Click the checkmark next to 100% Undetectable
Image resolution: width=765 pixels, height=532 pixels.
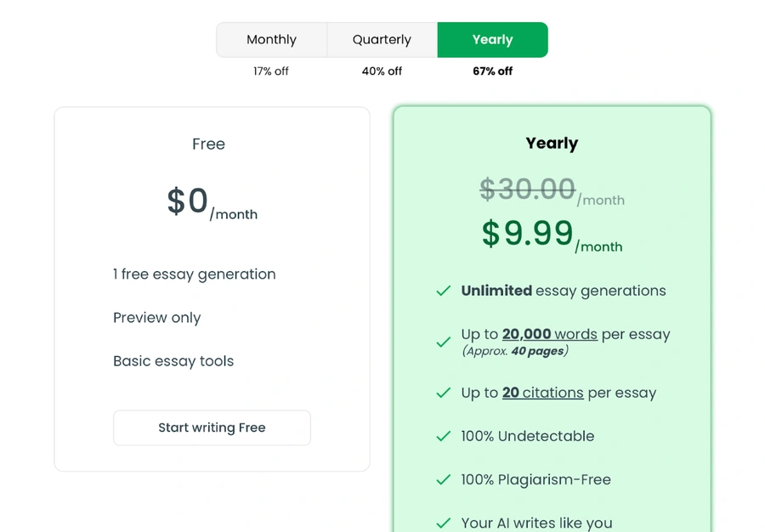click(443, 436)
